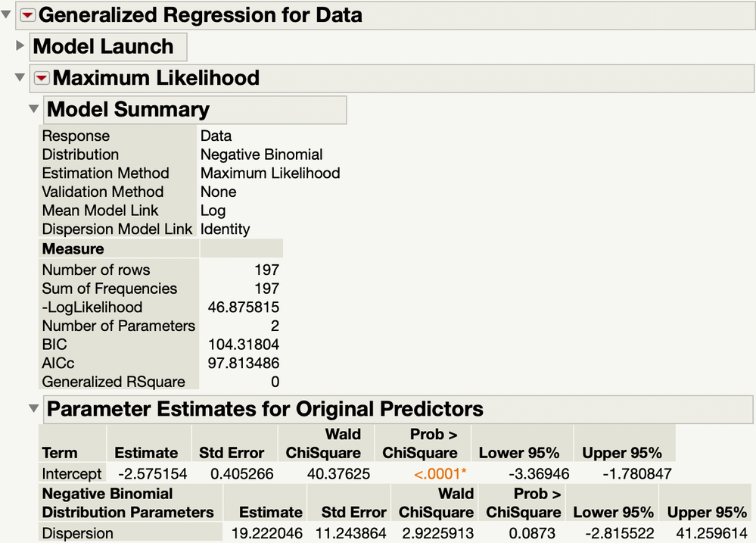Select the -LogLikelihood value 46.875815

[x=244, y=307]
